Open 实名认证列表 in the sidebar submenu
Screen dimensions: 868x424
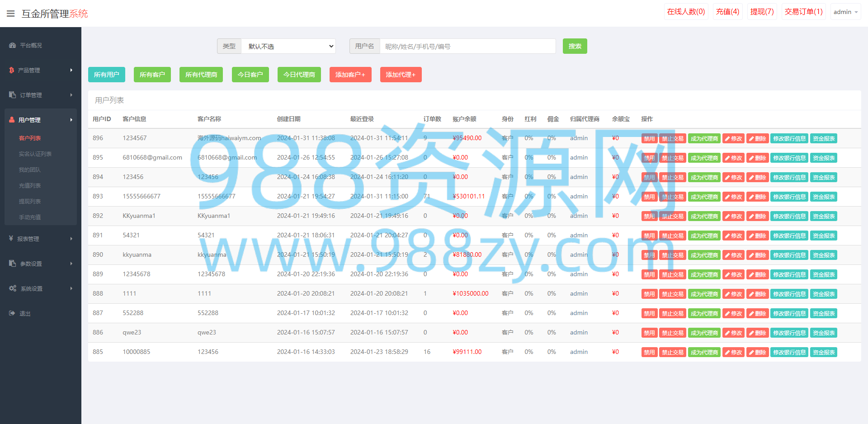35,154
